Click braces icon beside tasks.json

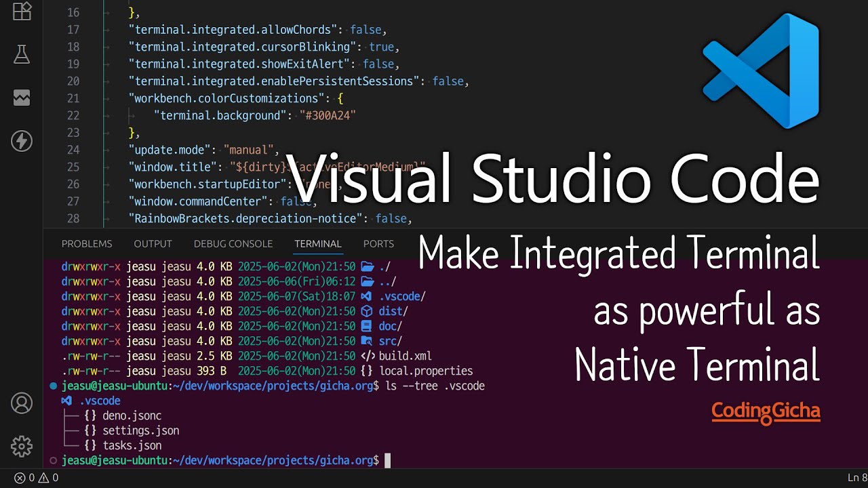click(90, 445)
